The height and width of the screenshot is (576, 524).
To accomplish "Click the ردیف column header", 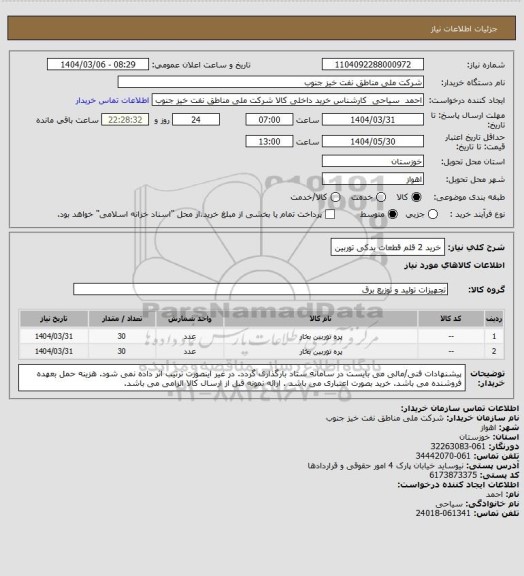I will click(494, 319).
